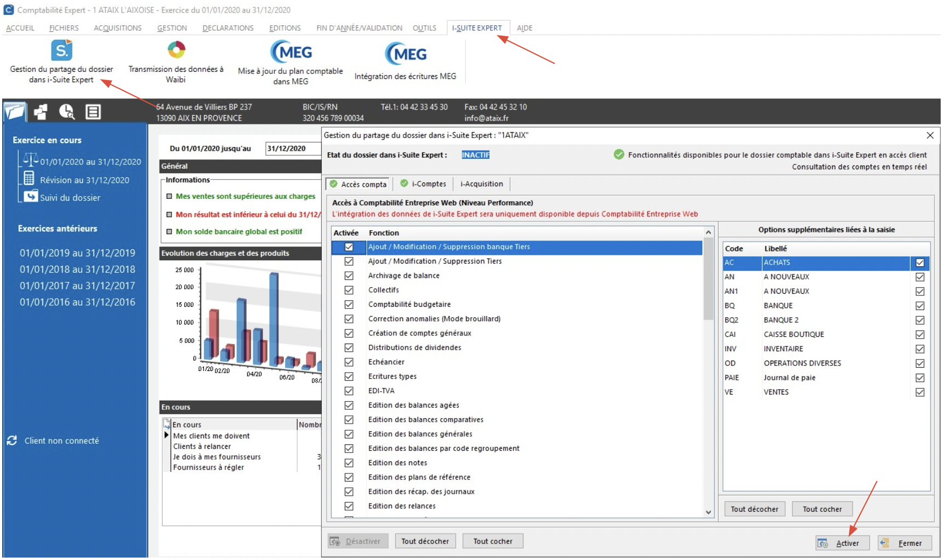Open Intégration des écritures MEG icon
Viewport: 945px width, 560px height.
(406, 54)
